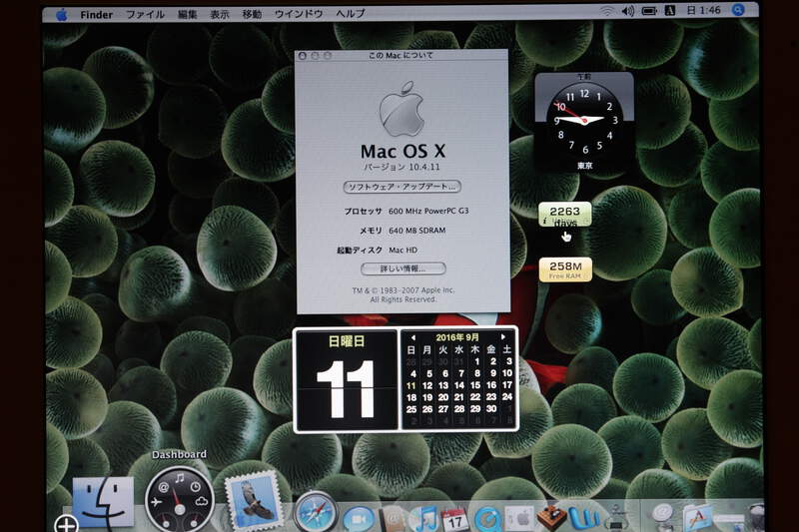Open iChat from the Dock
Image resolution: width=799 pixels, height=532 pixels.
(x=358, y=518)
